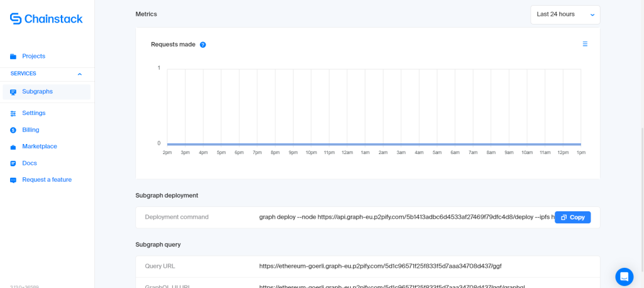This screenshot has width=644, height=288.
Task: Open help tooltip next to Requests made
Action: click(203, 45)
